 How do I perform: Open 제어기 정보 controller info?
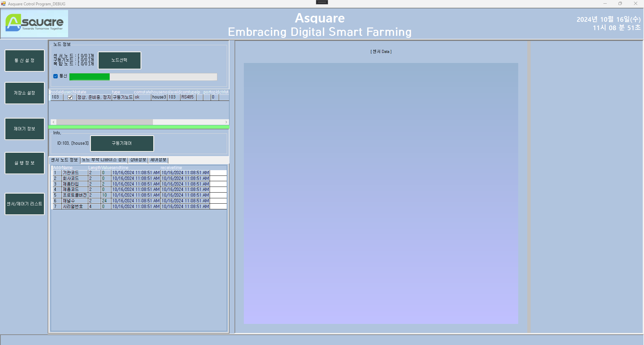click(24, 129)
